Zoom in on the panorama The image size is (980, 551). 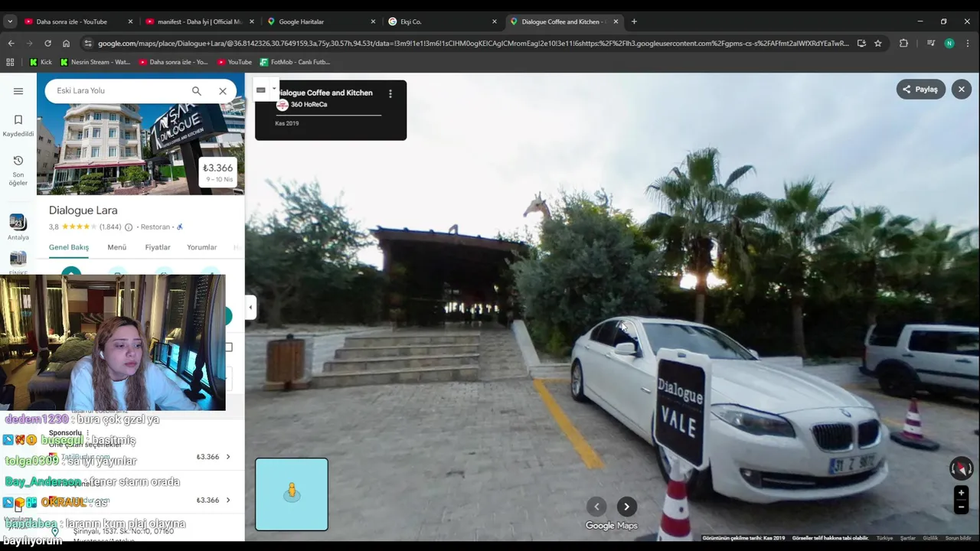961,494
